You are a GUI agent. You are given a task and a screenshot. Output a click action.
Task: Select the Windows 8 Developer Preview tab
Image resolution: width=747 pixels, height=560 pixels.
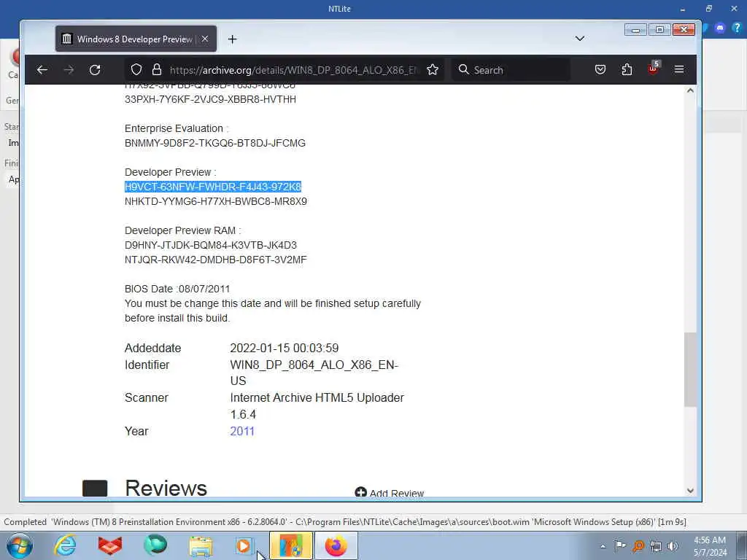coord(136,39)
